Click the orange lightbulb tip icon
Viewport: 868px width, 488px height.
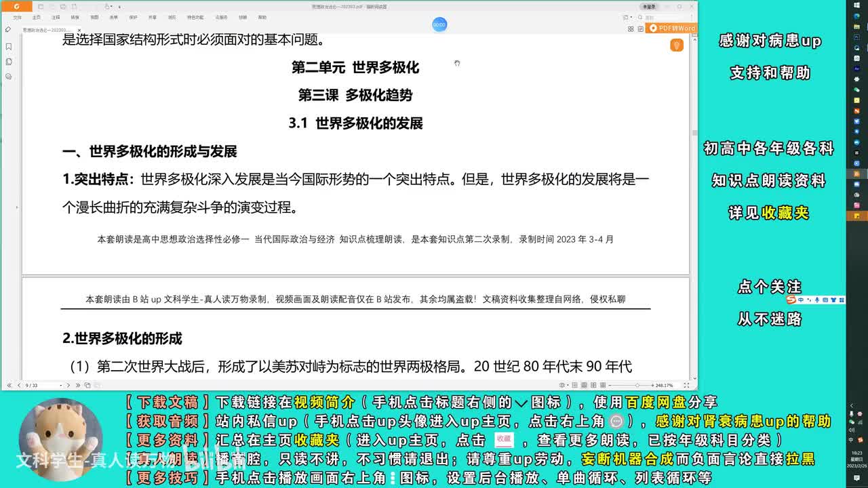pyautogui.click(x=676, y=45)
